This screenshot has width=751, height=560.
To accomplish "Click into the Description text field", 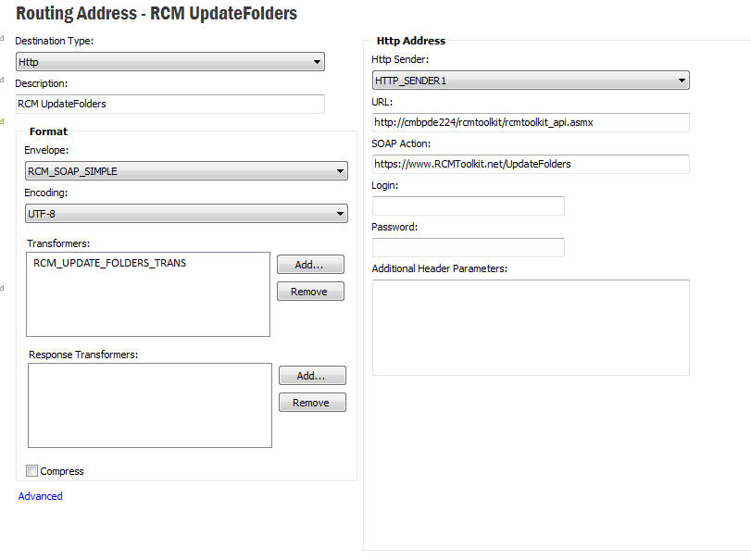I will [x=170, y=104].
